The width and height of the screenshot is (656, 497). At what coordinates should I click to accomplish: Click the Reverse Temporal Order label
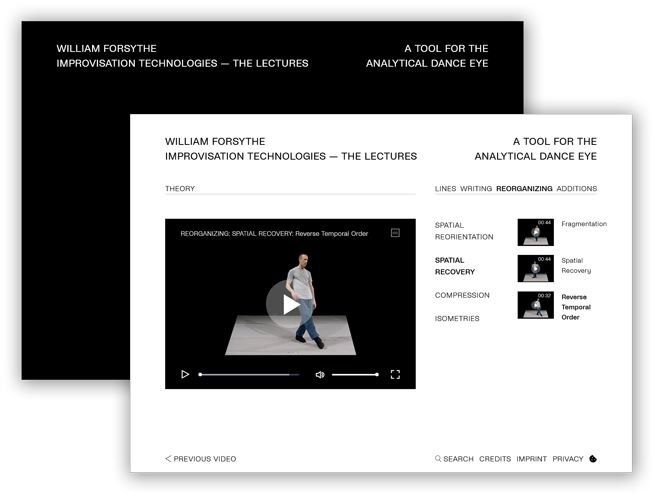pos(576,307)
